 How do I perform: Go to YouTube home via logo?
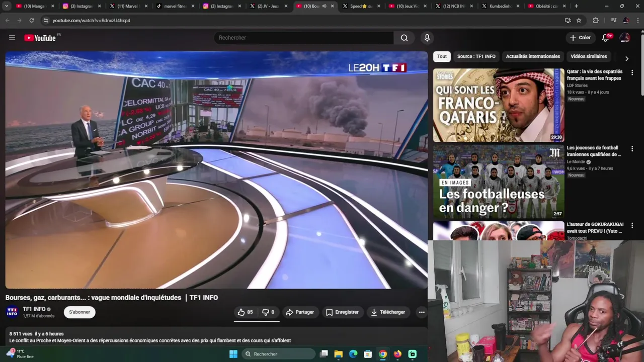(x=40, y=38)
